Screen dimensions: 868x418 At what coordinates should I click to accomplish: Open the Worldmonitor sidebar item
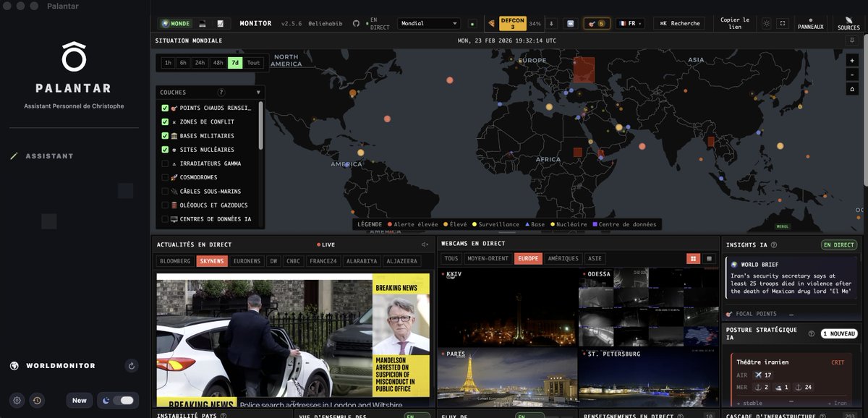coord(61,366)
